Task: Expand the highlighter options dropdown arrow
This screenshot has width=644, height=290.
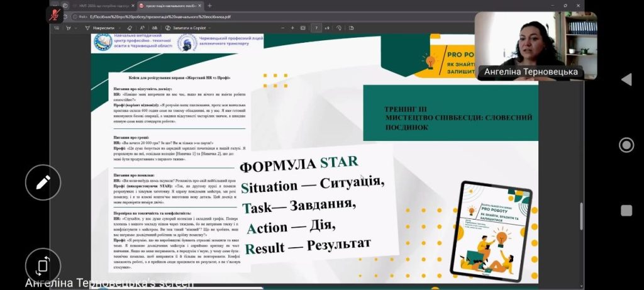Action: point(77,28)
